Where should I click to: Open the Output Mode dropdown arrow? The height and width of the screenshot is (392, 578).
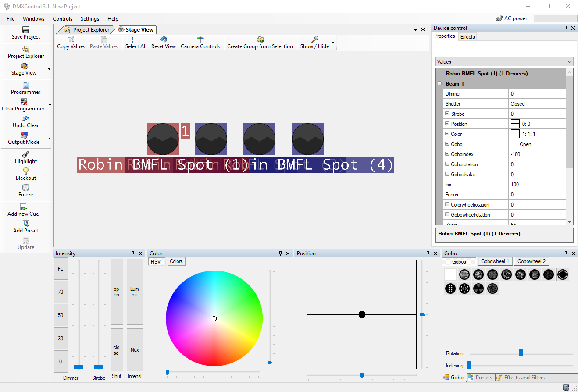(x=49, y=138)
